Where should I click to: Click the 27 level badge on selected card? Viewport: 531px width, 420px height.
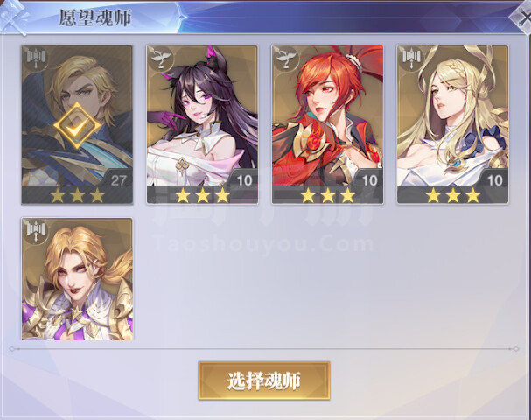pyautogui.click(x=118, y=180)
